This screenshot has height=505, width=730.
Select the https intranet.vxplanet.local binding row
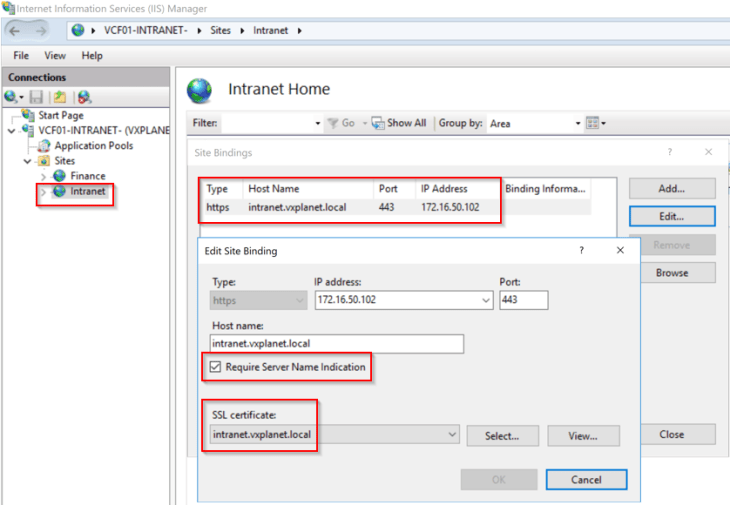[x=396, y=207]
